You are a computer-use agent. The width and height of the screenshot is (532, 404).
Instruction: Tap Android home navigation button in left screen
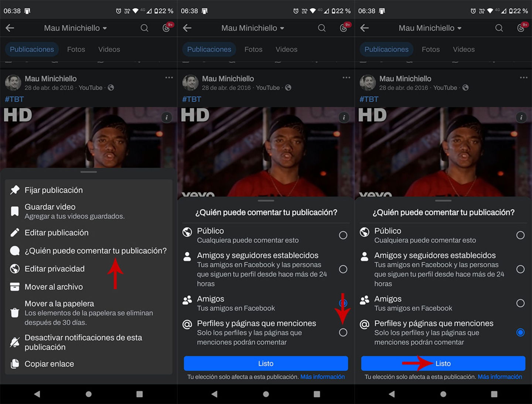(89, 394)
